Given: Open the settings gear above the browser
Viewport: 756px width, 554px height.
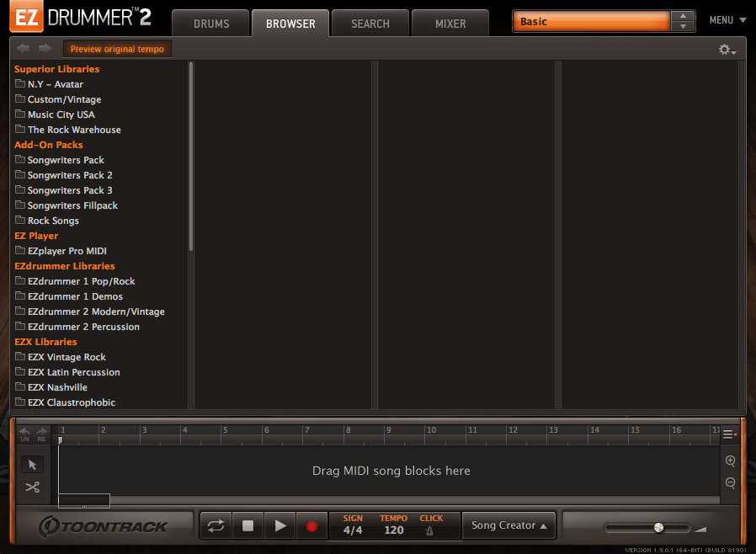Looking at the screenshot, I should 723,49.
